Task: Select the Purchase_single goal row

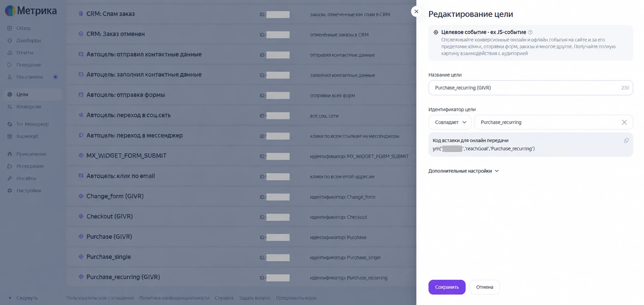Action: (241, 257)
